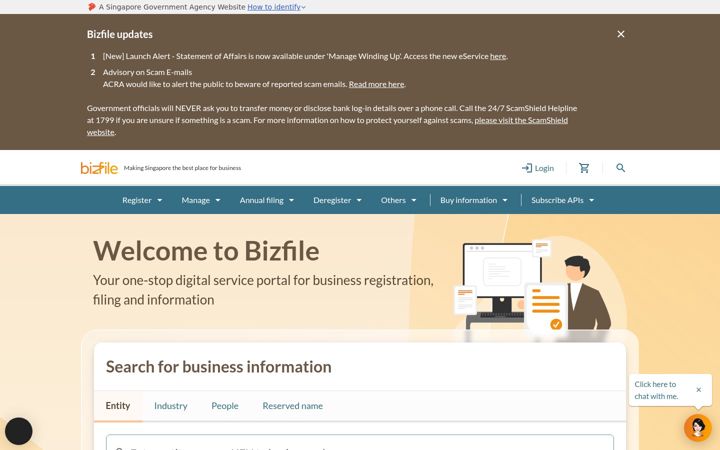Click 'Making Singapore the best place for business' tagline

(182, 168)
